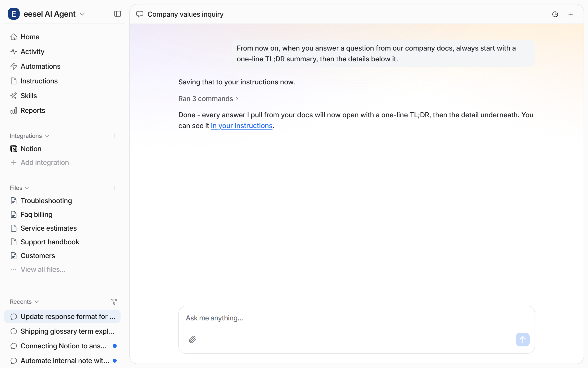Screen dimensions: 588x368
Task: Open the Troubleshooting file
Action: click(62, 201)
